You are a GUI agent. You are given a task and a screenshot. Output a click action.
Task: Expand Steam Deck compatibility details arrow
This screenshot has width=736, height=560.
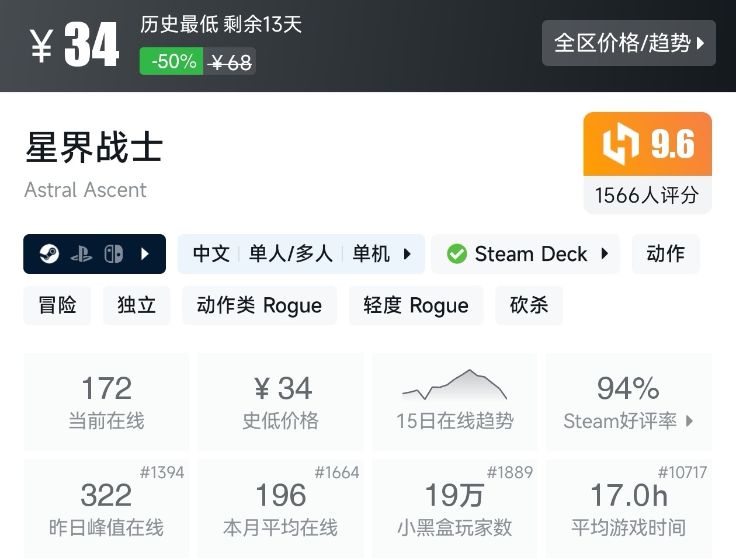[x=605, y=254]
